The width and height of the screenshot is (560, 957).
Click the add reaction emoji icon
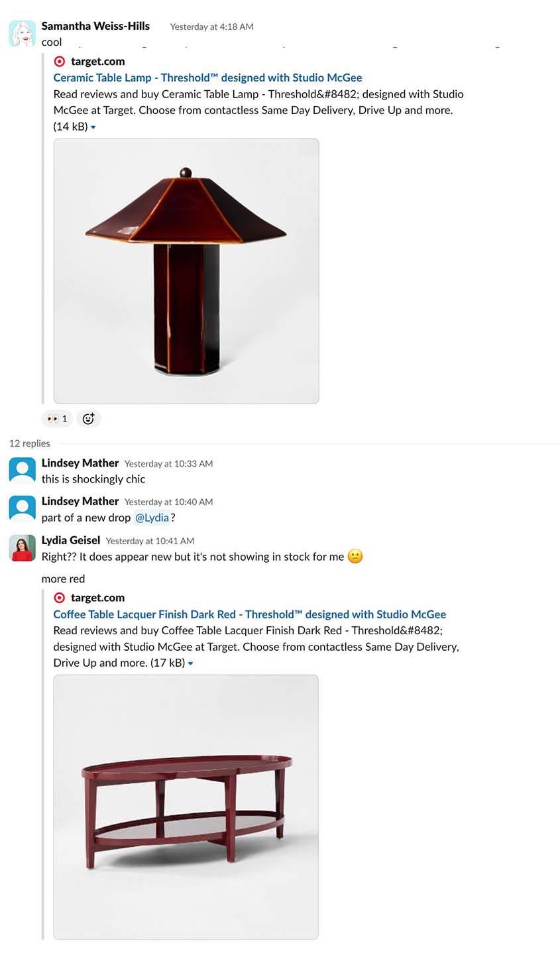pos(88,418)
